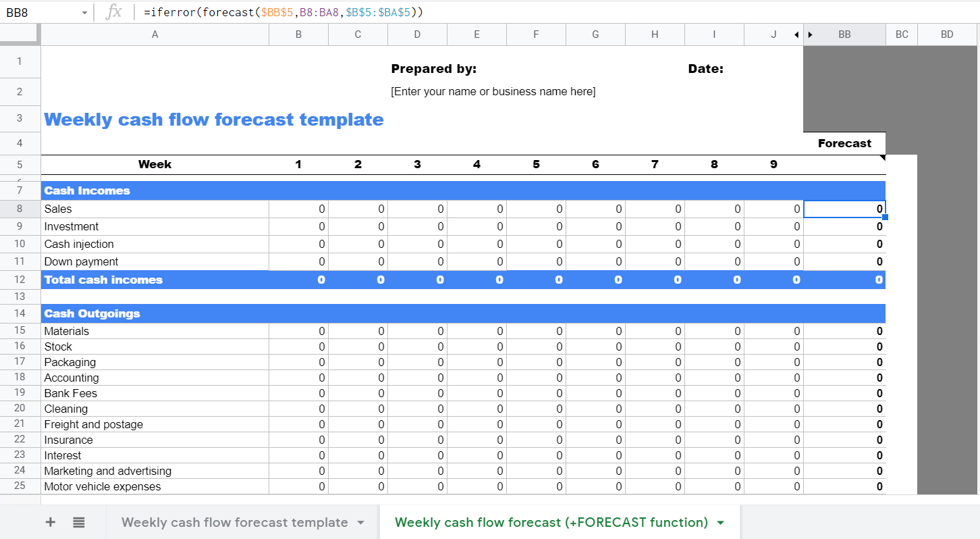This screenshot has width=980, height=539.
Task: Click the Total cash incomes forecast cell
Action: (x=844, y=280)
